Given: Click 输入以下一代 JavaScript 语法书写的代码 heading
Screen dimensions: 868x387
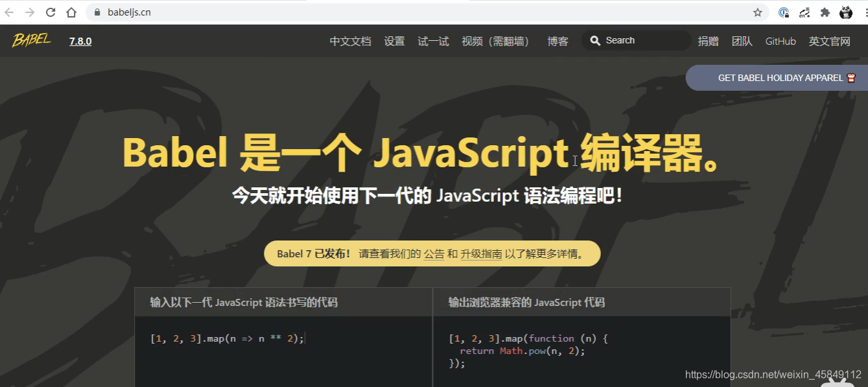Looking at the screenshot, I should [x=244, y=303].
